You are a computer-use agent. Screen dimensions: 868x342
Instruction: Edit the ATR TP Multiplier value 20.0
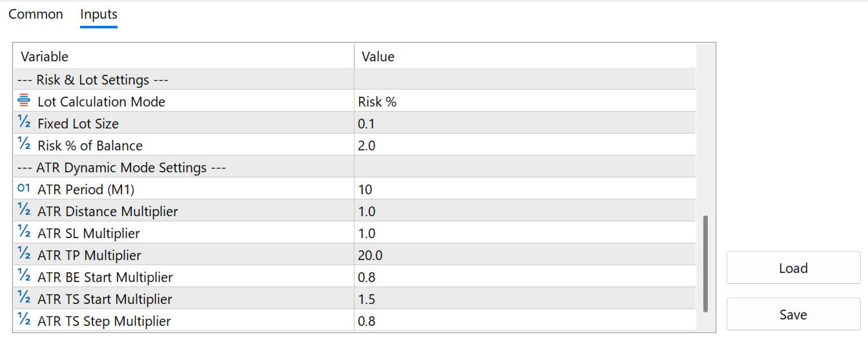(x=524, y=256)
